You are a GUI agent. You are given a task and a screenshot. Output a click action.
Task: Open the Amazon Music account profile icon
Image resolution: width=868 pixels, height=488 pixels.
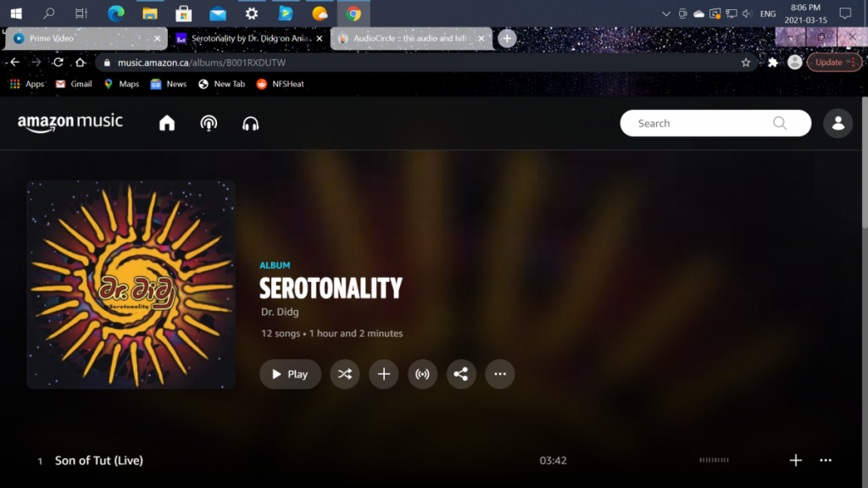[x=837, y=123]
